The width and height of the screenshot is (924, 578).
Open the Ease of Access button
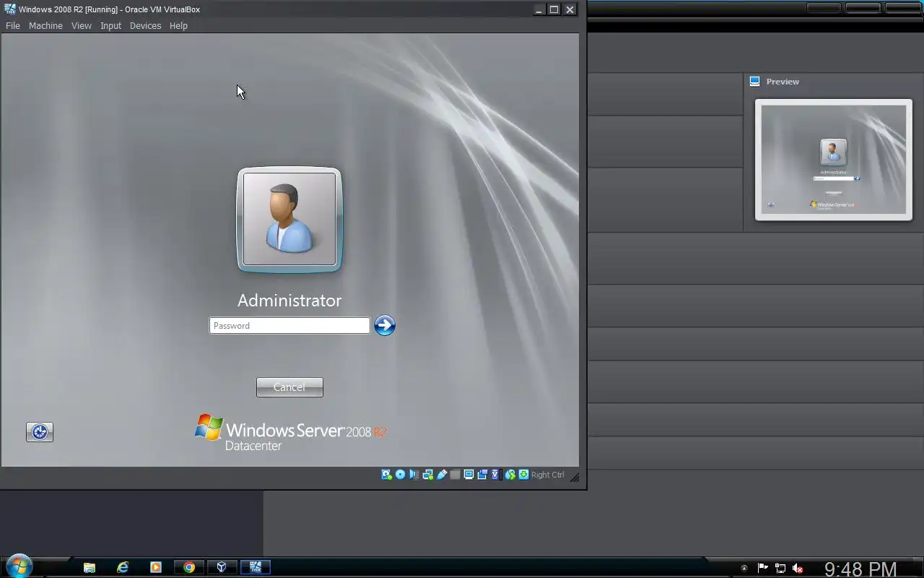coord(40,432)
